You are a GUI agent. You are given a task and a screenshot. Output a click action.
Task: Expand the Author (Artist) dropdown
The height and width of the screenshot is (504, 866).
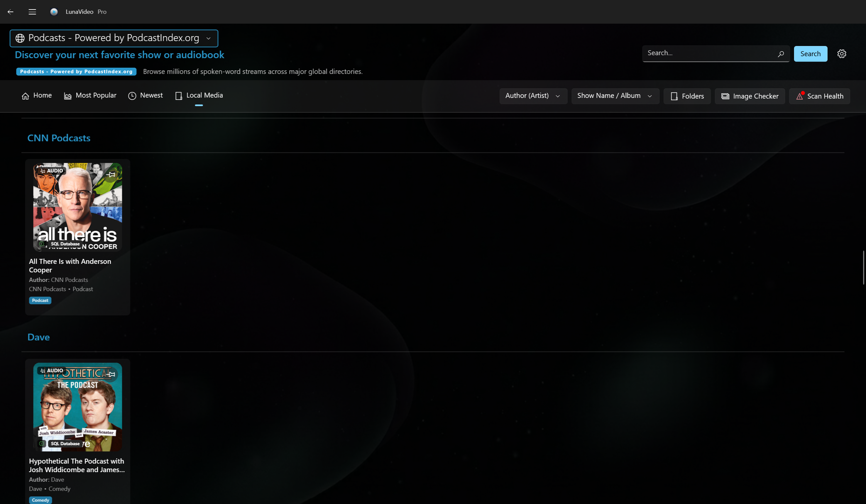pyautogui.click(x=533, y=96)
